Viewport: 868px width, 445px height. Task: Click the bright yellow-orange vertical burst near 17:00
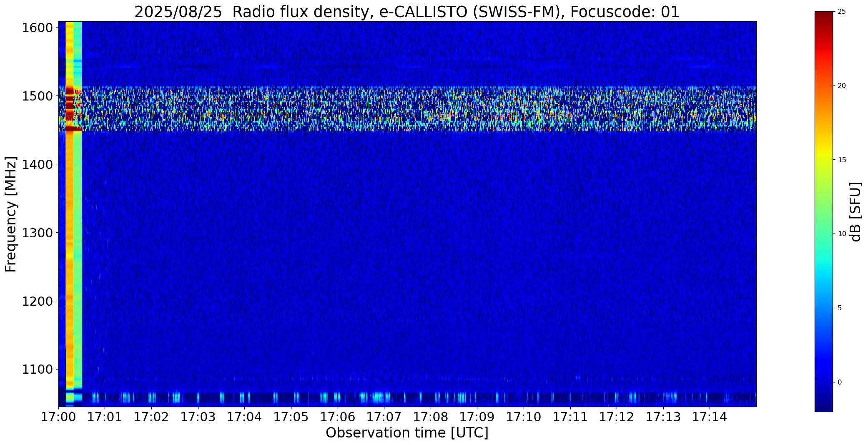[x=70, y=214]
